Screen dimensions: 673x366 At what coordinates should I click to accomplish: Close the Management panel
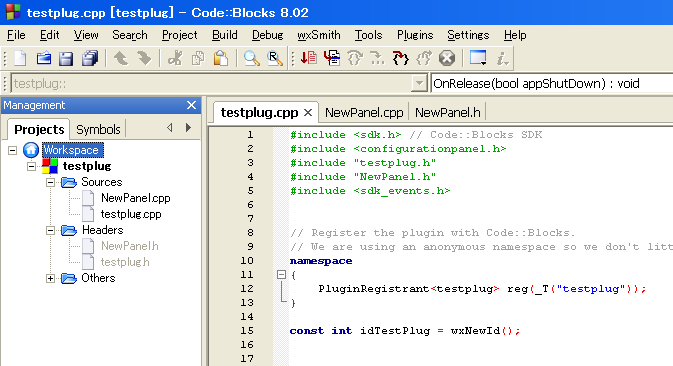191,105
